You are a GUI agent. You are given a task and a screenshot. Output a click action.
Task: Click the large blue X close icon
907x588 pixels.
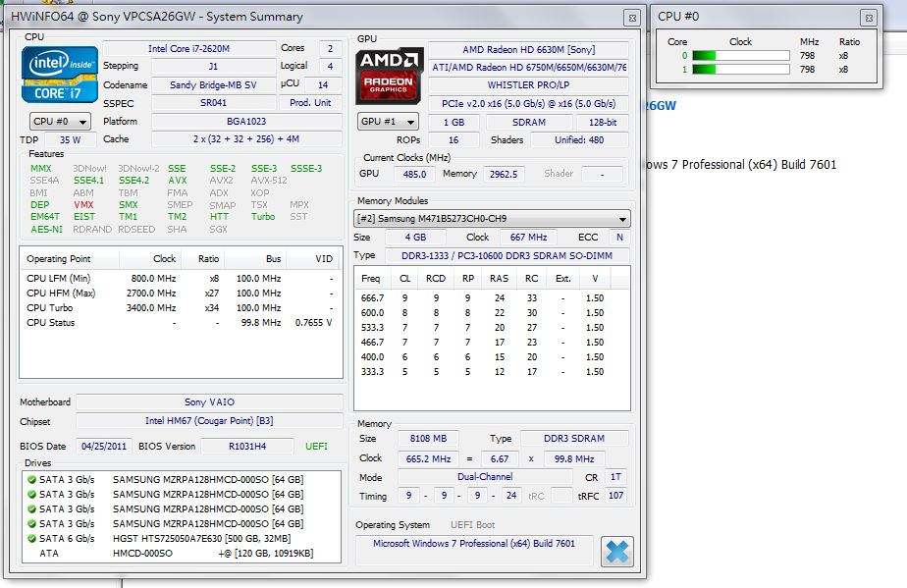[617, 552]
